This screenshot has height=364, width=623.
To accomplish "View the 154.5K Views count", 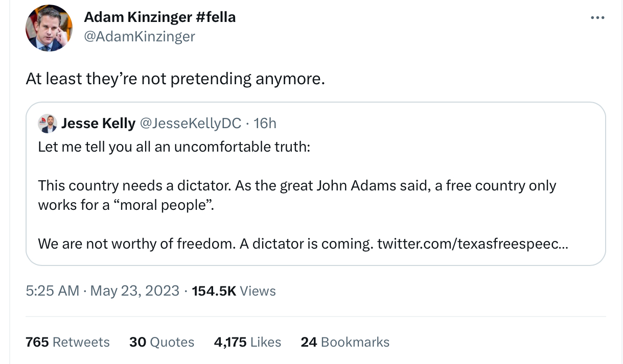I will click(x=234, y=291).
